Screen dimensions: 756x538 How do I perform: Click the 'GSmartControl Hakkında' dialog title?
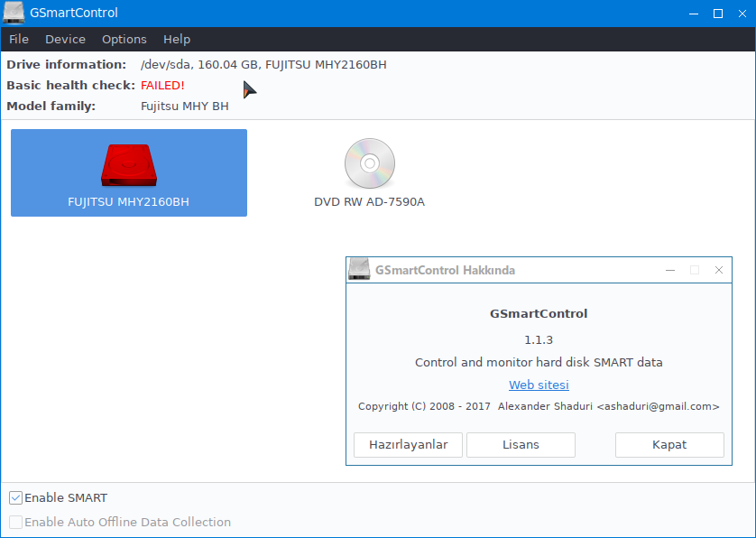point(445,270)
